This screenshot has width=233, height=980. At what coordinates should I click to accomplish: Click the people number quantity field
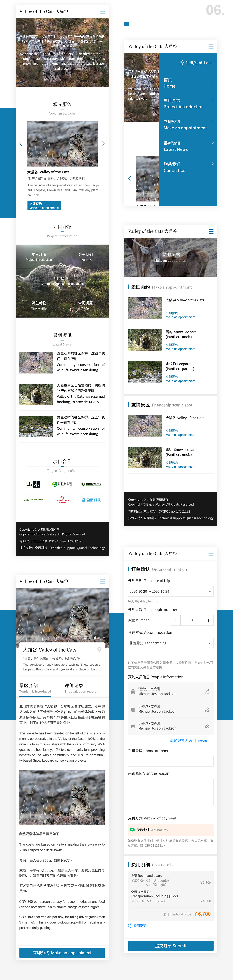(191, 620)
